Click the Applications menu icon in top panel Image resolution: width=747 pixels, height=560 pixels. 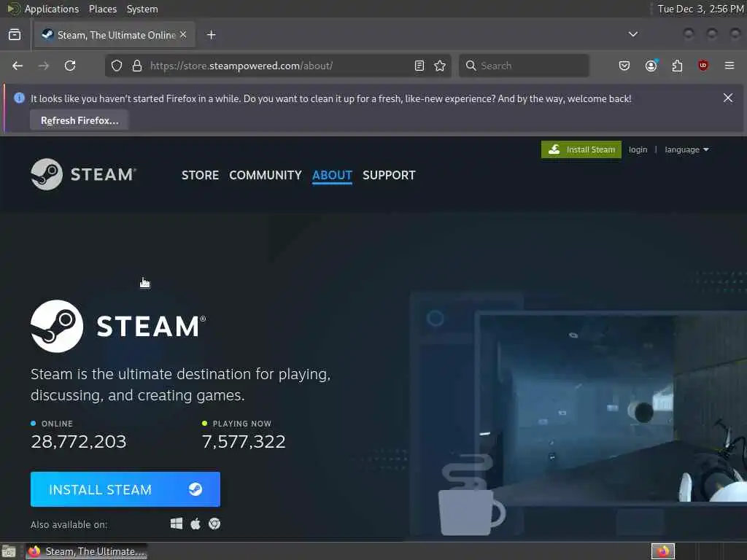[13, 9]
